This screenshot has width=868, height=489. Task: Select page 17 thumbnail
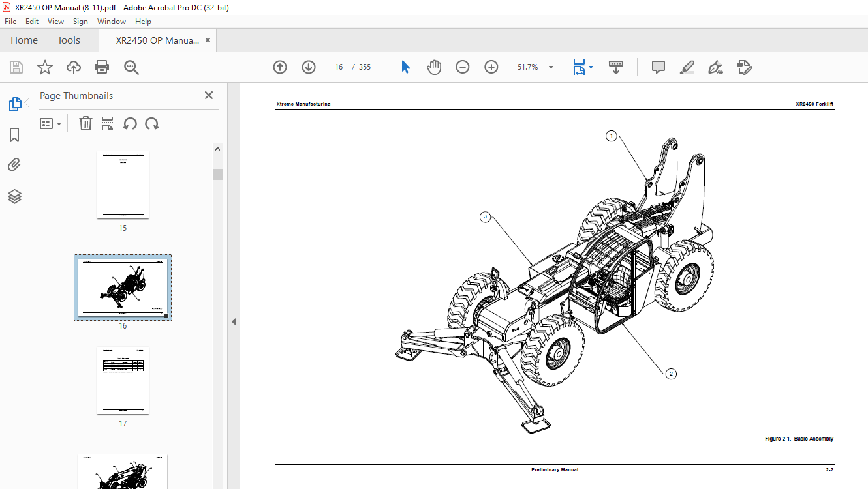123,381
